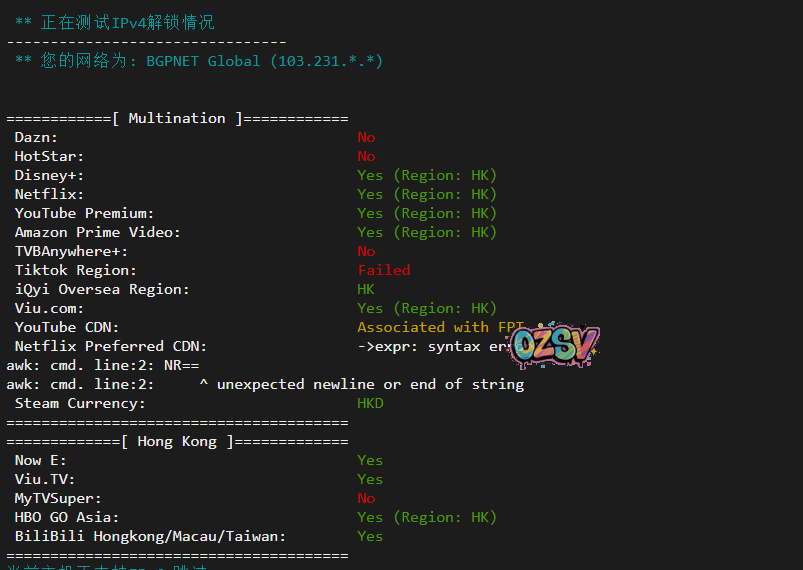This screenshot has height=570, width=803.
Task: Click the Amazon Prime Video result
Action: 427,232
